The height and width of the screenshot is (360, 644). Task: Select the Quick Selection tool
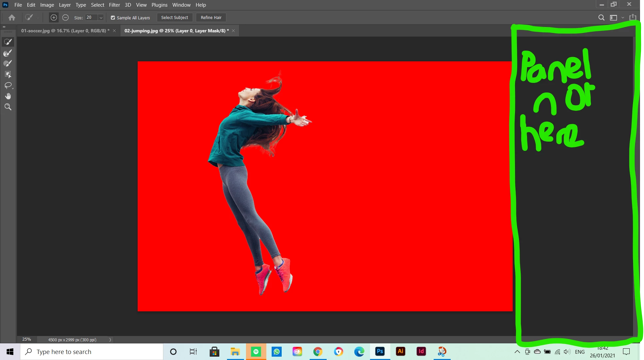click(x=8, y=42)
